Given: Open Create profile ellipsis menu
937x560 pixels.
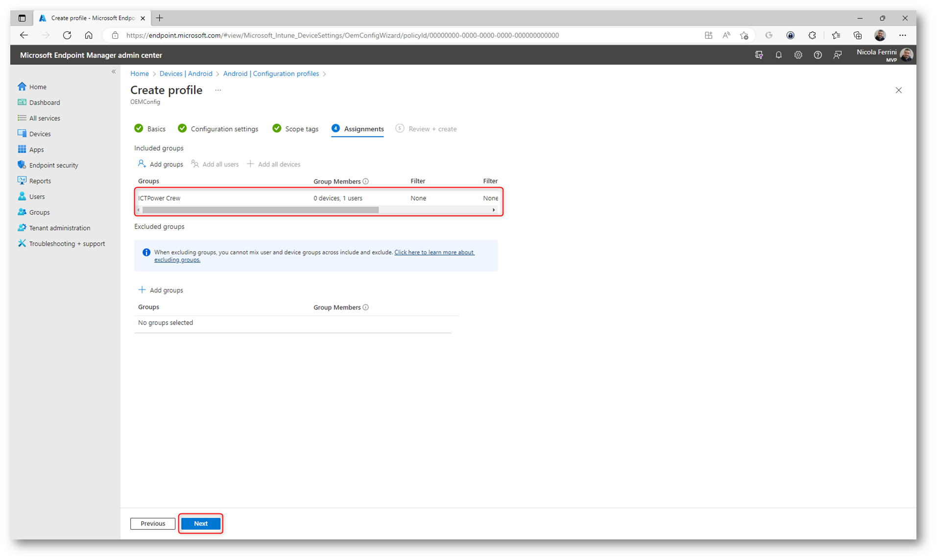Looking at the screenshot, I should pyautogui.click(x=218, y=90).
